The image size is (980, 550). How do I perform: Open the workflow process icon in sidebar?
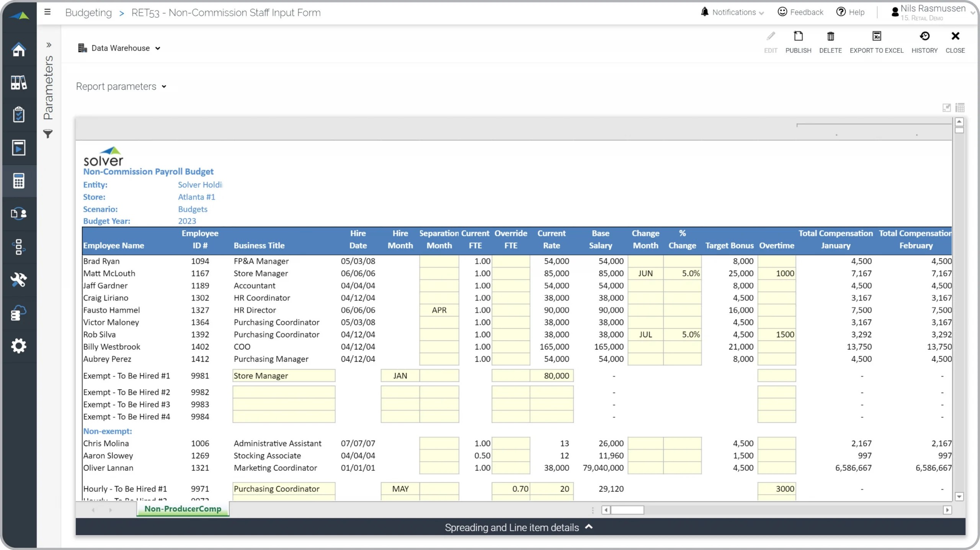[x=19, y=247]
